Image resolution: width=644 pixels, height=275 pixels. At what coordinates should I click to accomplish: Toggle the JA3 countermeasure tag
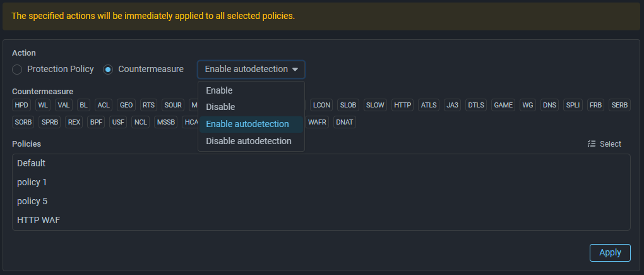point(452,105)
